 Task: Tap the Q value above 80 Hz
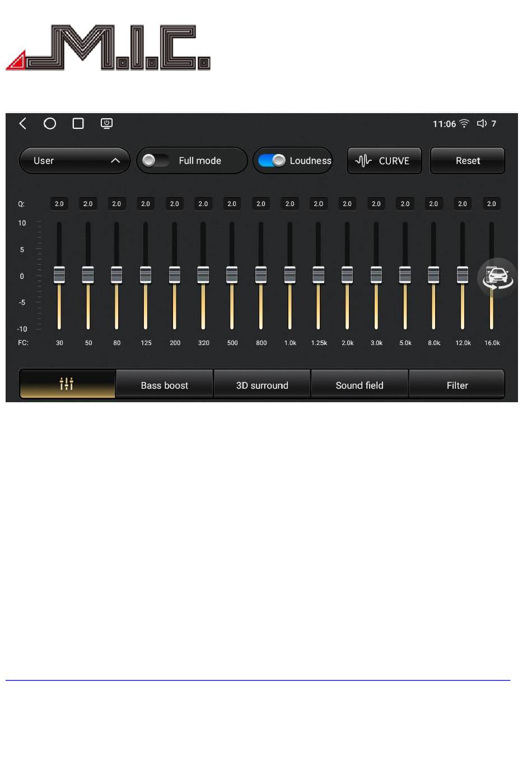coord(116,204)
